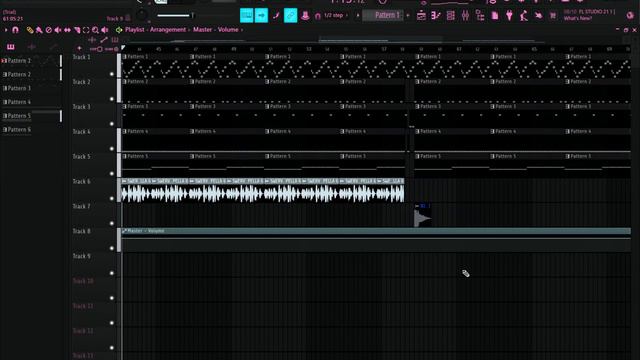Screen dimensions: 640x360
Task: Toggle note and clip grouping link
Action: pyautogui.click(x=291, y=16)
